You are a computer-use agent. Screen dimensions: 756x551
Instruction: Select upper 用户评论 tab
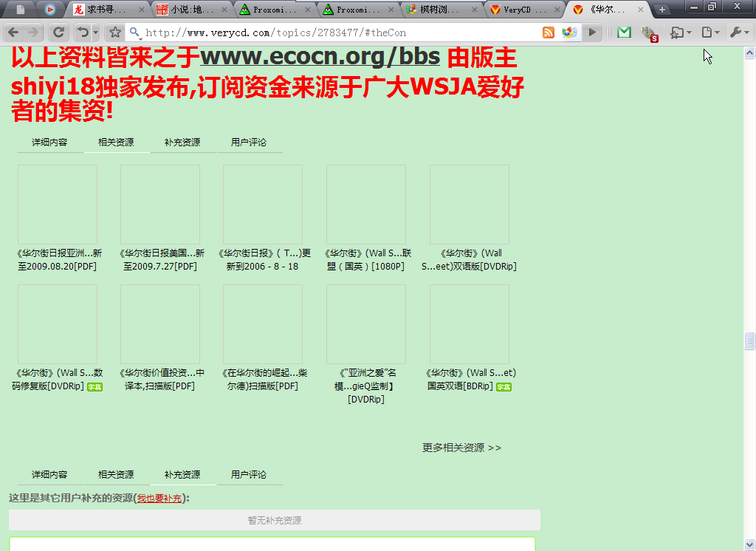point(249,143)
